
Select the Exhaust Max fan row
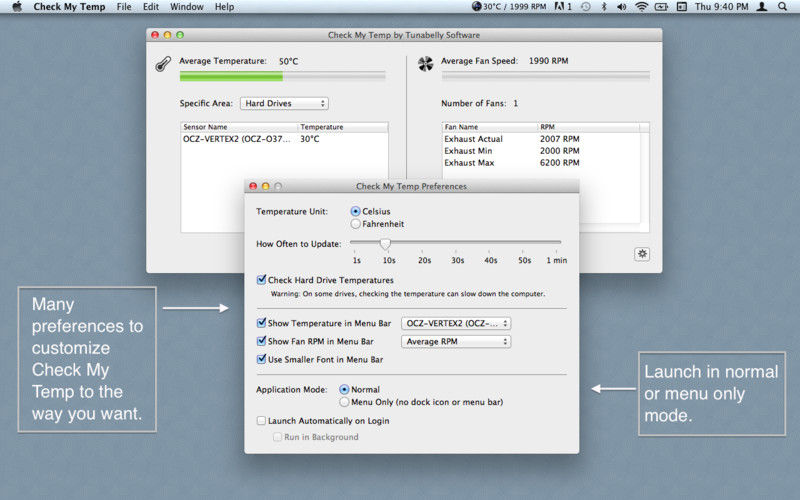point(541,163)
